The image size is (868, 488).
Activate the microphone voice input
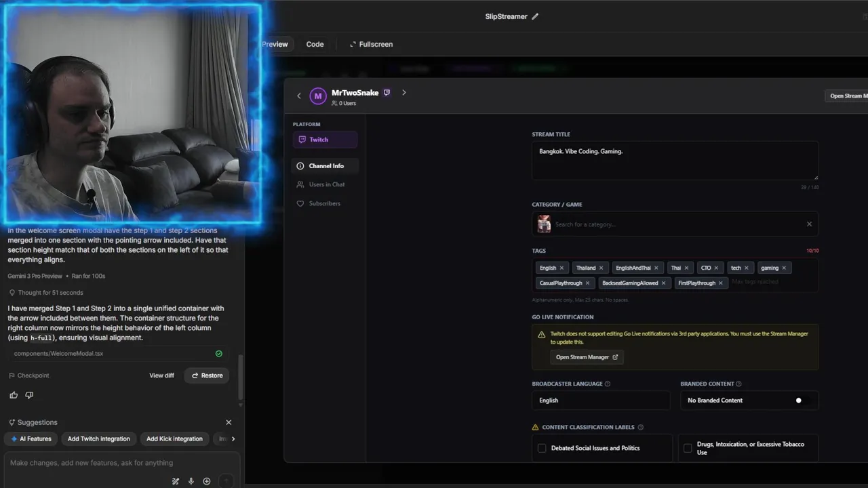pos(191,481)
